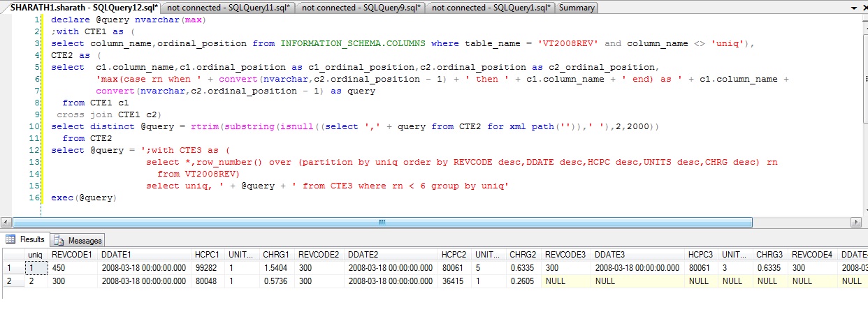This screenshot has width=868, height=335.
Task: Select all via the grid corner cell
Action: [x=13, y=255]
